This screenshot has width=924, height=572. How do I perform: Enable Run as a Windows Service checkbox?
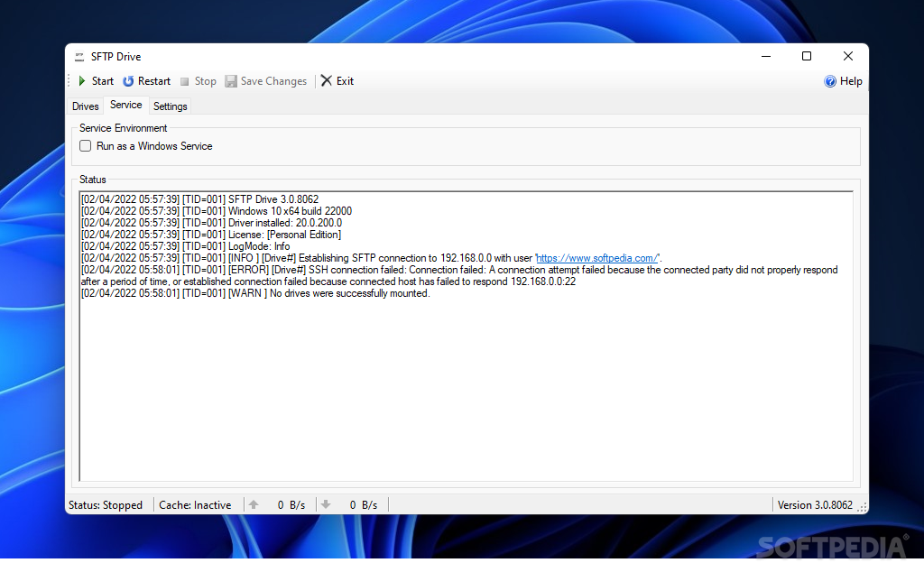(x=86, y=145)
